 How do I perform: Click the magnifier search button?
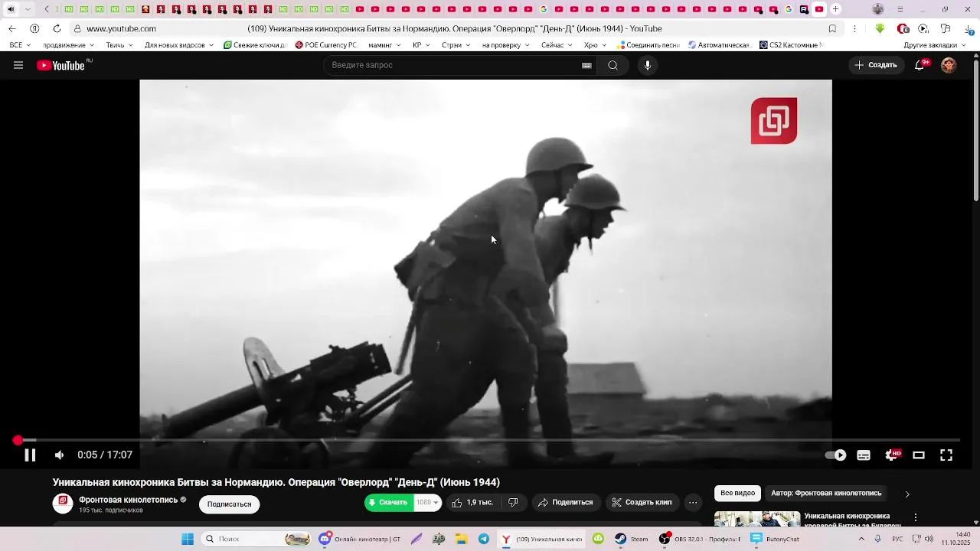pos(612,65)
